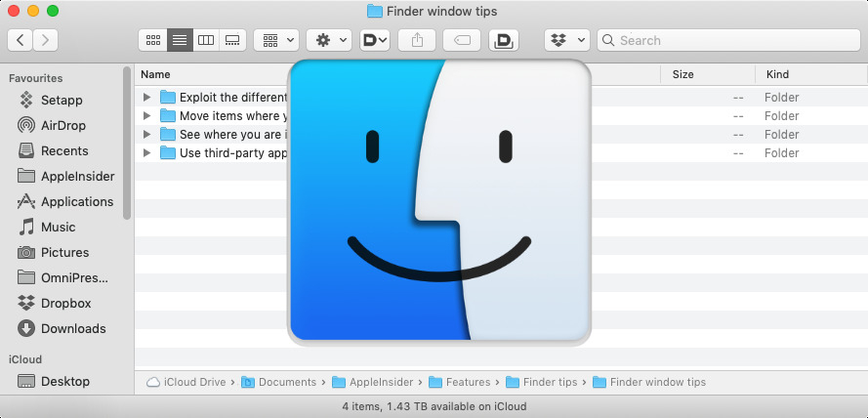Open the group-by arrangement dropdown

click(x=276, y=40)
